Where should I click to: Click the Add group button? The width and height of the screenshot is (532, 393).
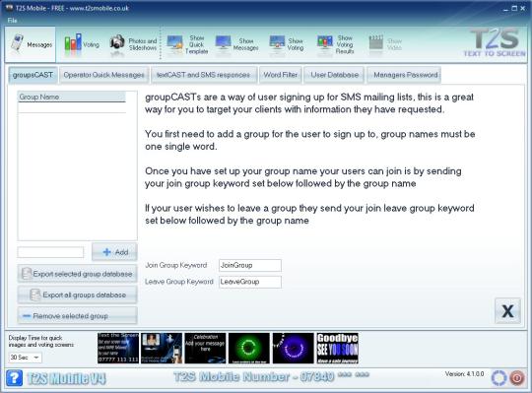(x=114, y=252)
